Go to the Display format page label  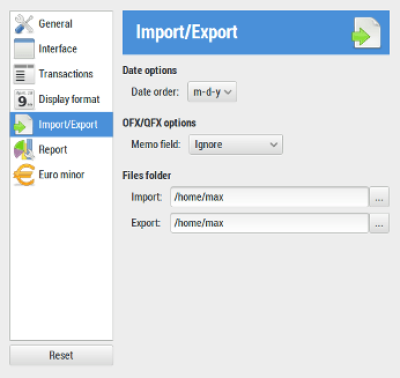tap(69, 99)
